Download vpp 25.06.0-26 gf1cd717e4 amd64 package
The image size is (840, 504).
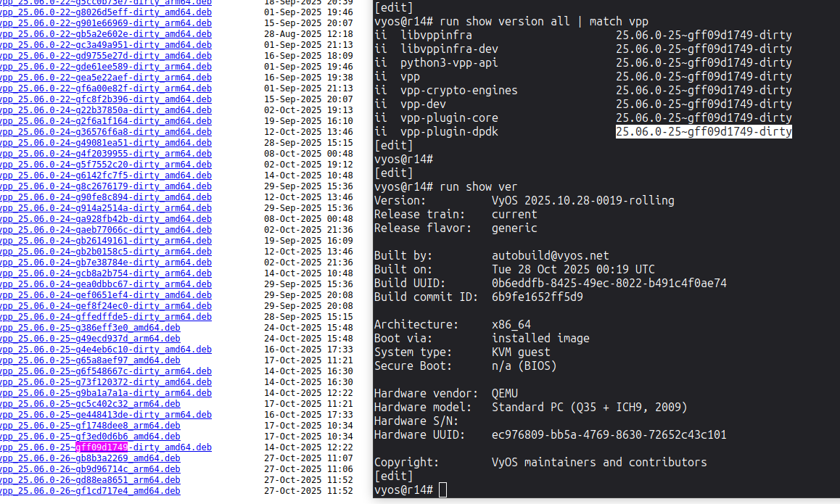pos(90,491)
